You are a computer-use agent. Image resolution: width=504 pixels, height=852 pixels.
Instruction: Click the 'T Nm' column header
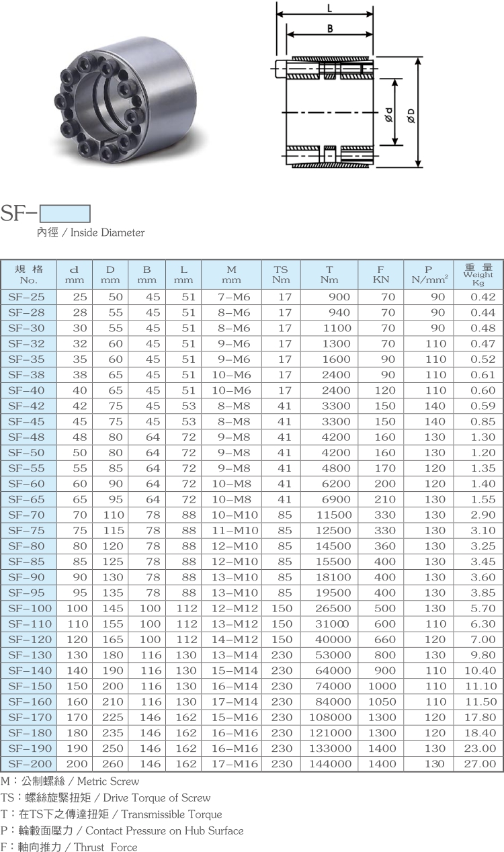tap(329, 274)
